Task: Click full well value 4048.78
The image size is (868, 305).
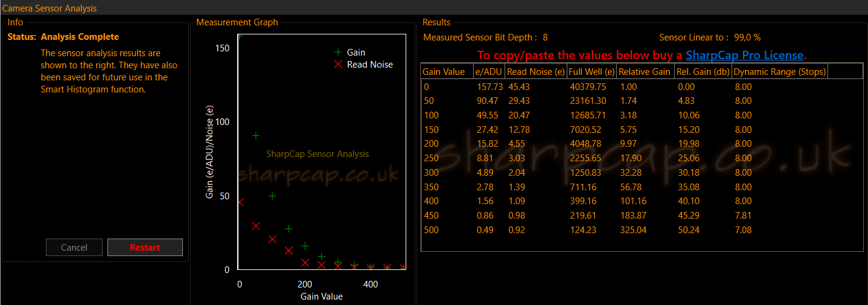Action: [x=586, y=144]
